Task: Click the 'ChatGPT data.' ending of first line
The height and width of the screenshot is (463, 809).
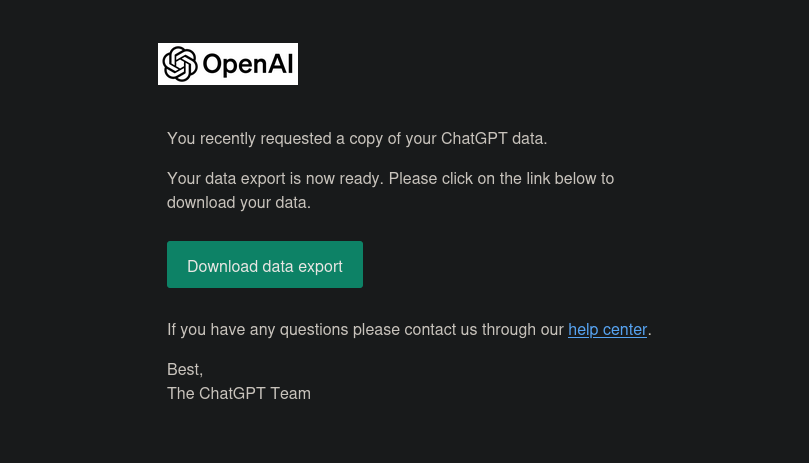Action: tap(494, 138)
